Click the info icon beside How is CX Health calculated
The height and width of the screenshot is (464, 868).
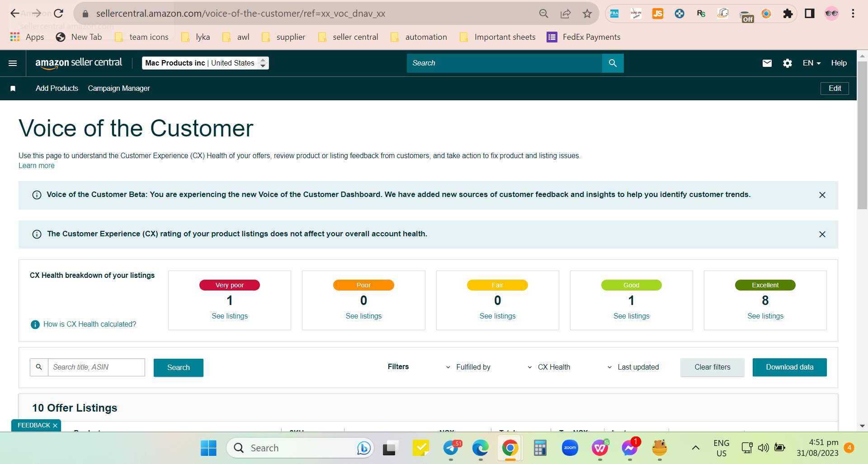(35, 324)
